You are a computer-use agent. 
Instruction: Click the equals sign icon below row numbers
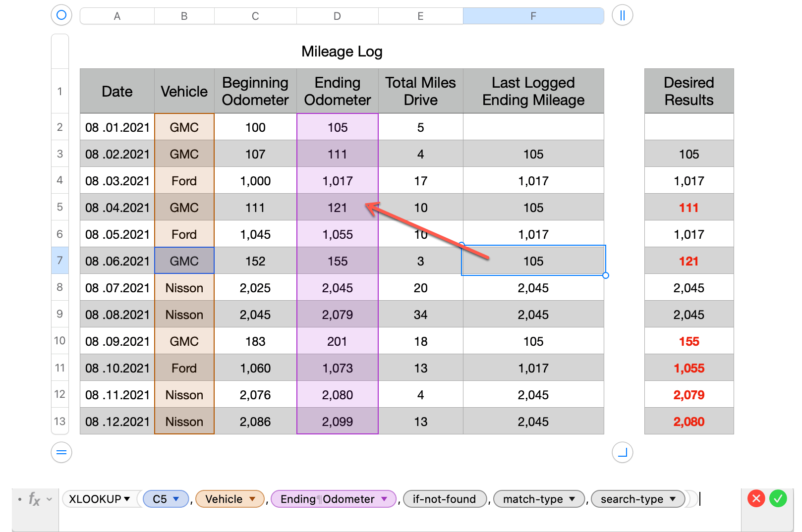point(60,452)
